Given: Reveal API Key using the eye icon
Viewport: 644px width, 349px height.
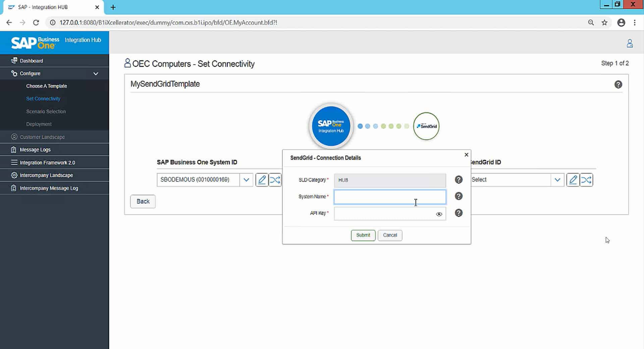Looking at the screenshot, I should click(439, 214).
